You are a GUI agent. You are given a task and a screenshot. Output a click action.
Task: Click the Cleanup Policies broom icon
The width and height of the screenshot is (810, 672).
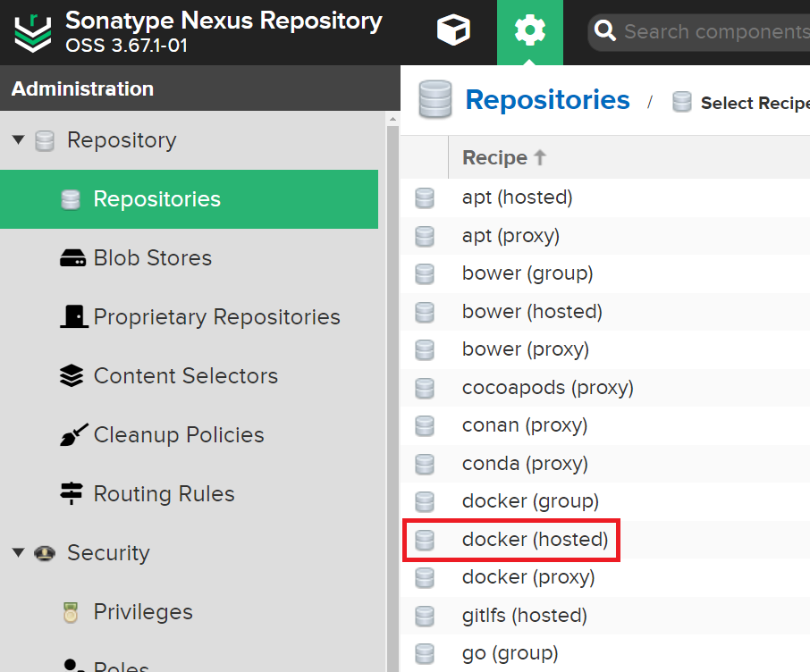tap(73, 435)
